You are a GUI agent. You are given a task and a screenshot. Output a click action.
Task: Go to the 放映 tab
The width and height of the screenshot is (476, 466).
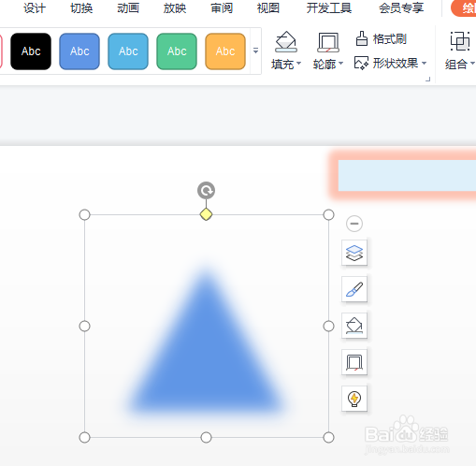(175, 8)
